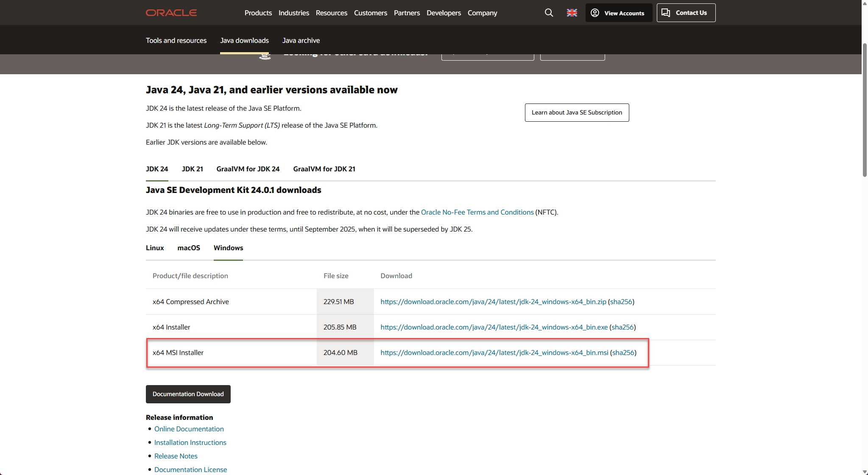
Task: Open sha256 for x64 Compressed Archive
Action: click(x=621, y=302)
